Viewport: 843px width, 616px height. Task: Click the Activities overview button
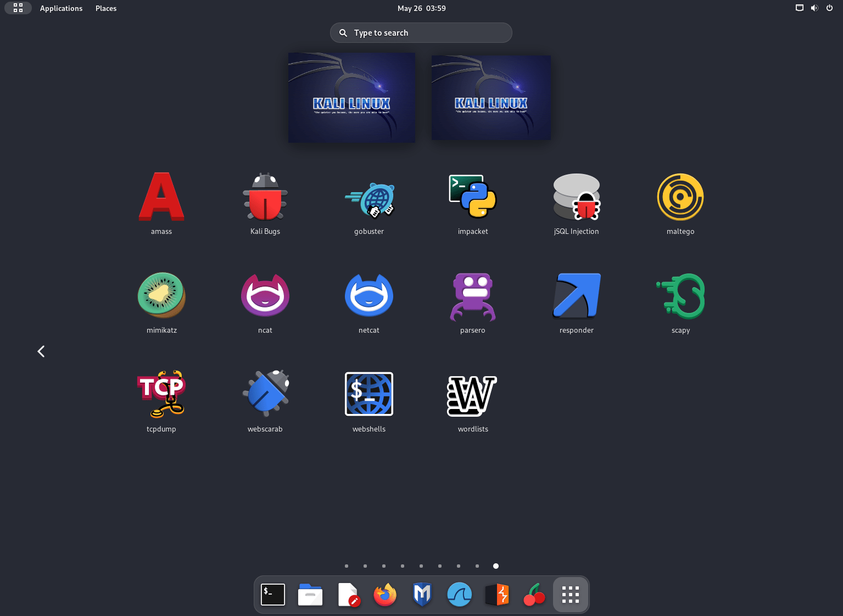pos(18,8)
